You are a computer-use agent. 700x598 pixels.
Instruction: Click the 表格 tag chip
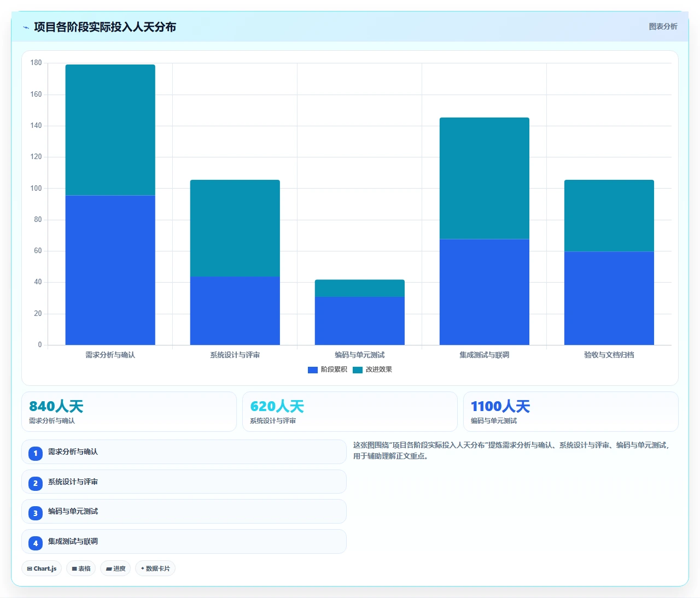click(81, 568)
